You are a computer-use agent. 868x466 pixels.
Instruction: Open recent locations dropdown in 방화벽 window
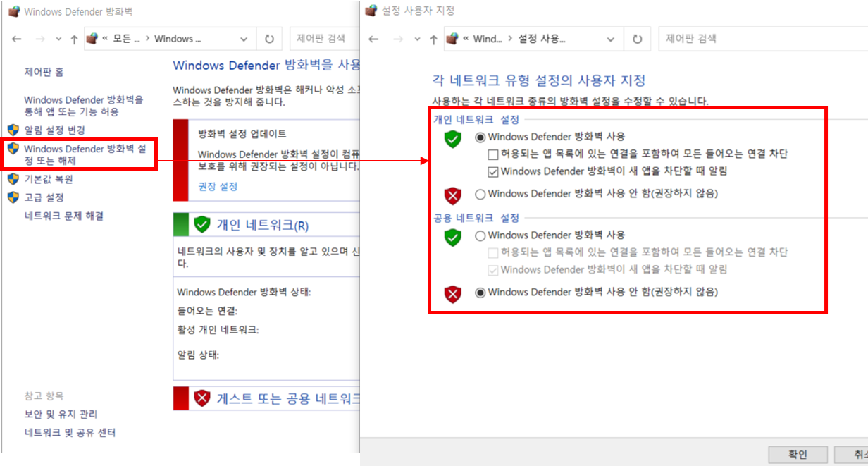(x=58, y=39)
